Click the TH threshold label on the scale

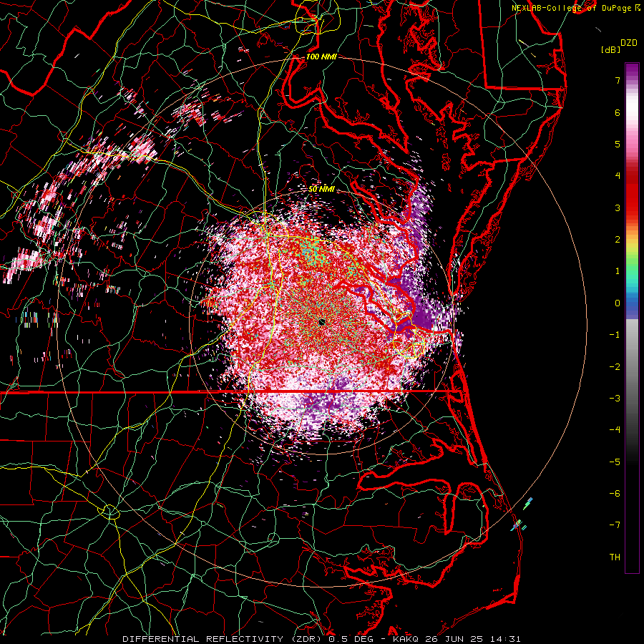point(615,557)
